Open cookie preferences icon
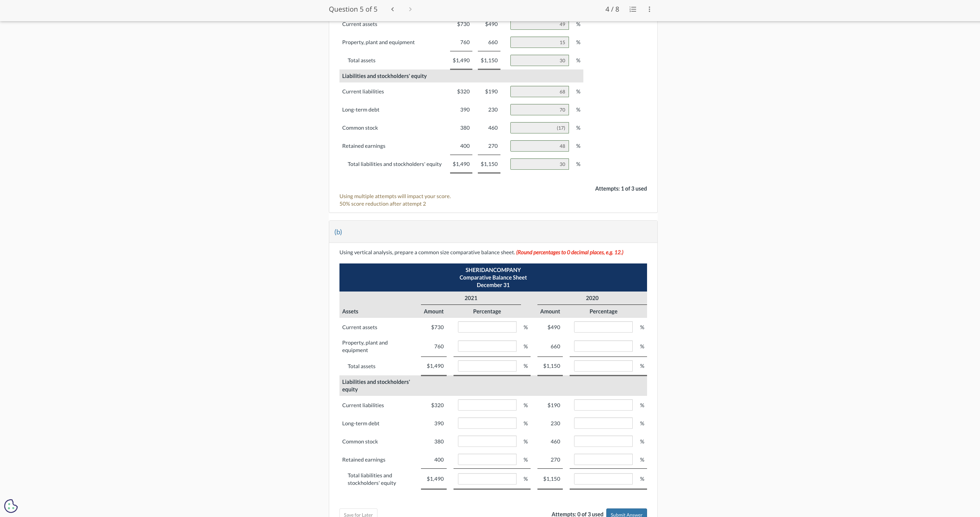The image size is (980, 517). point(11,506)
